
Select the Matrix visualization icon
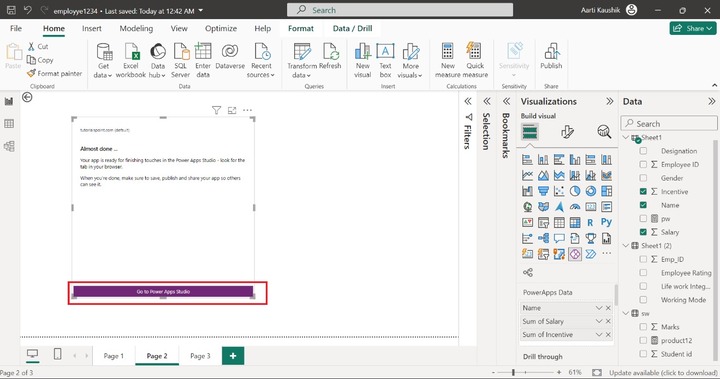(574, 222)
